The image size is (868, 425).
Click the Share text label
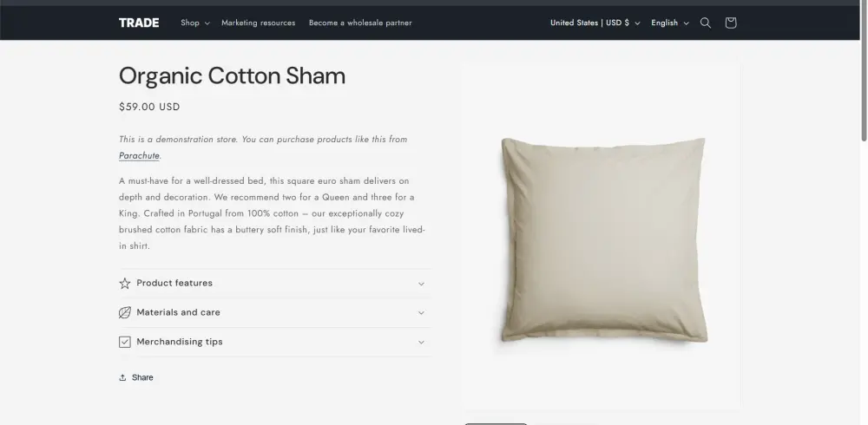tap(142, 377)
